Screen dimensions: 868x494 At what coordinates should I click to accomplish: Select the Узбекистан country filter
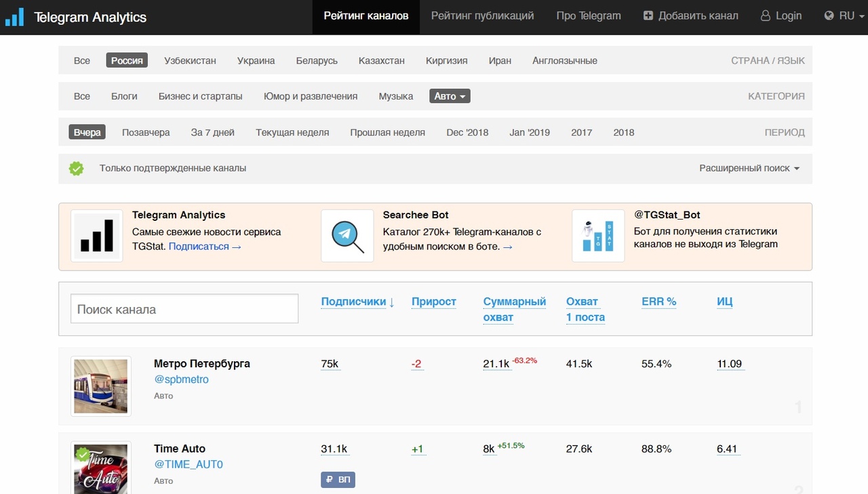click(190, 60)
